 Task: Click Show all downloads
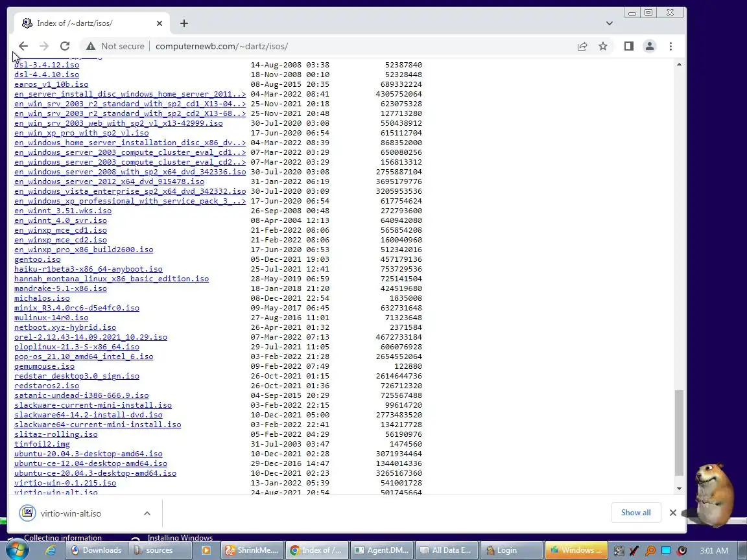(x=635, y=513)
